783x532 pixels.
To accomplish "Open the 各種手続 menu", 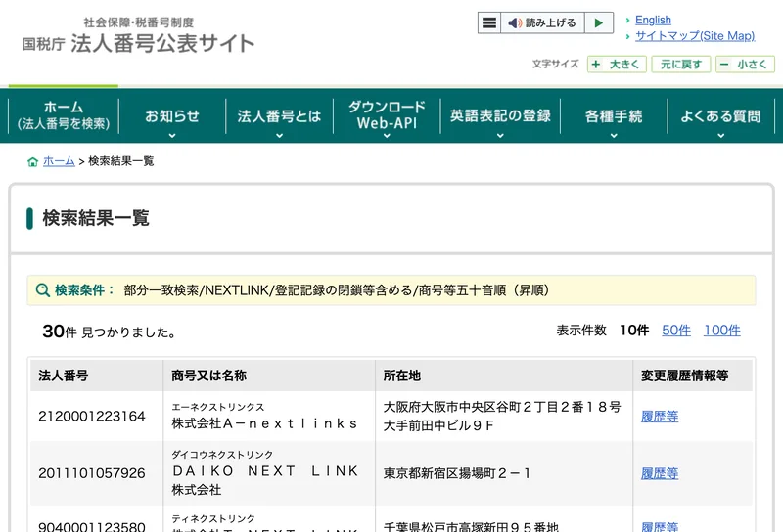I will [x=614, y=115].
